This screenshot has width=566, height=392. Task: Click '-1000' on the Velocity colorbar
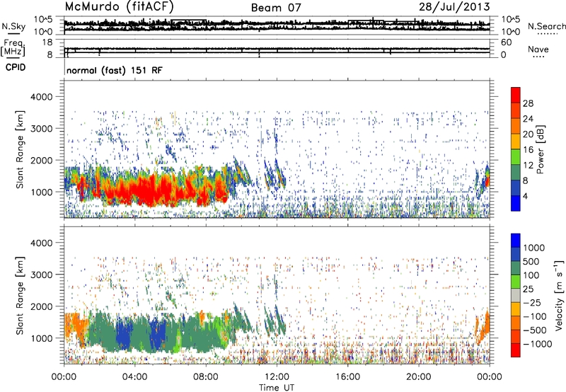pyautogui.click(x=538, y=344)
